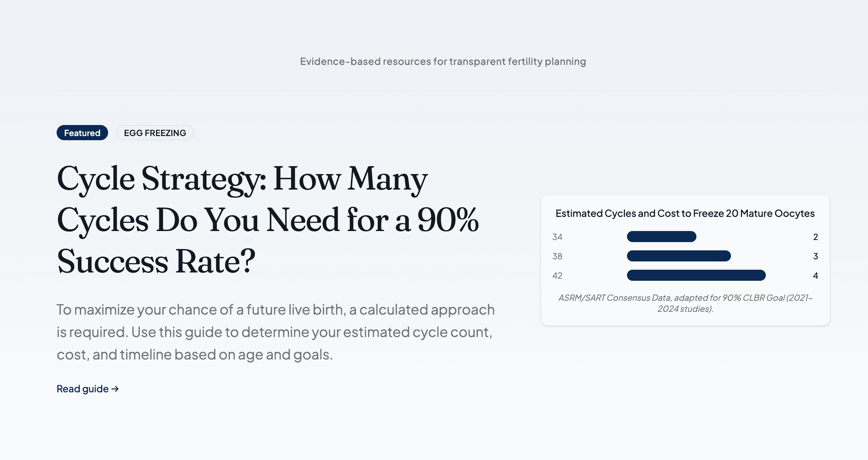
Task: Click the age label 38
Action: click(x=557, y=256)
